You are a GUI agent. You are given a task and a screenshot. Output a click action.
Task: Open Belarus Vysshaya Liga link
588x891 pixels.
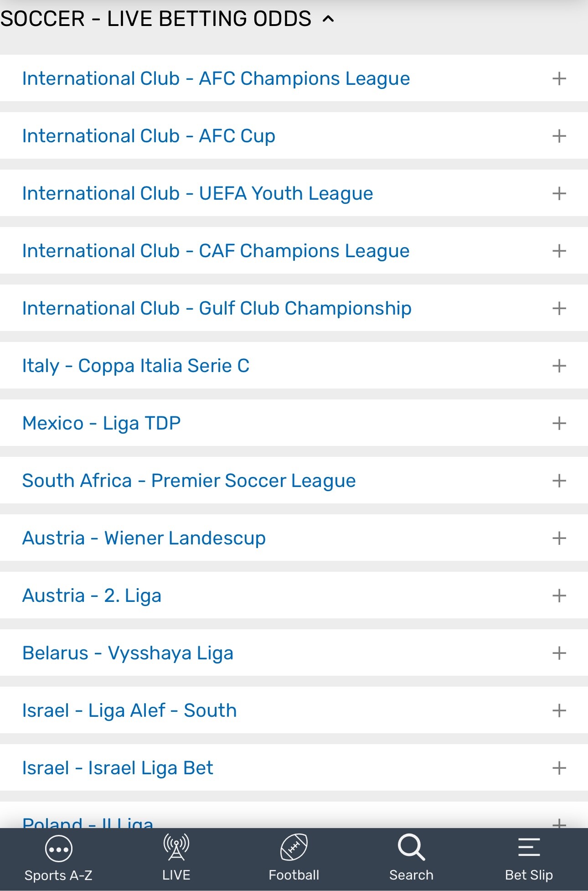(128, 653)
